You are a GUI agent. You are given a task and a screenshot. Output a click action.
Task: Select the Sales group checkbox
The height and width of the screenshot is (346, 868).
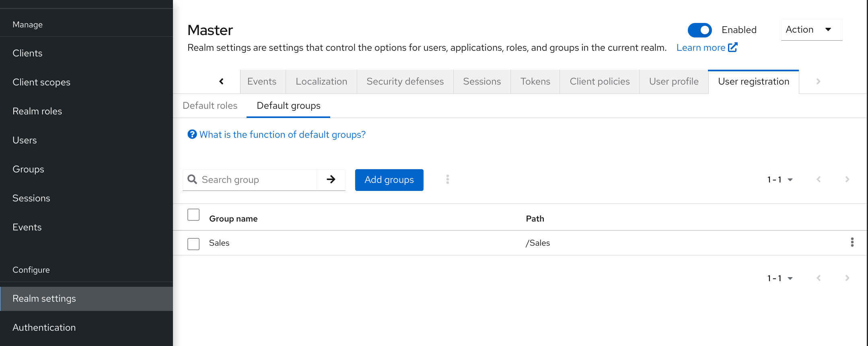pyautogui.click(x=193, y=244)
